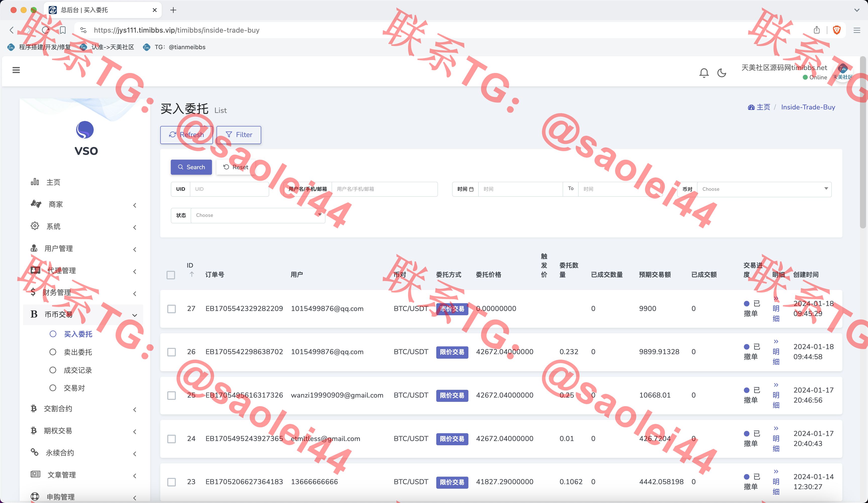Toggle the hamburger sidebar menu
This screenshot has width=868, height=503.
(16, 70)
